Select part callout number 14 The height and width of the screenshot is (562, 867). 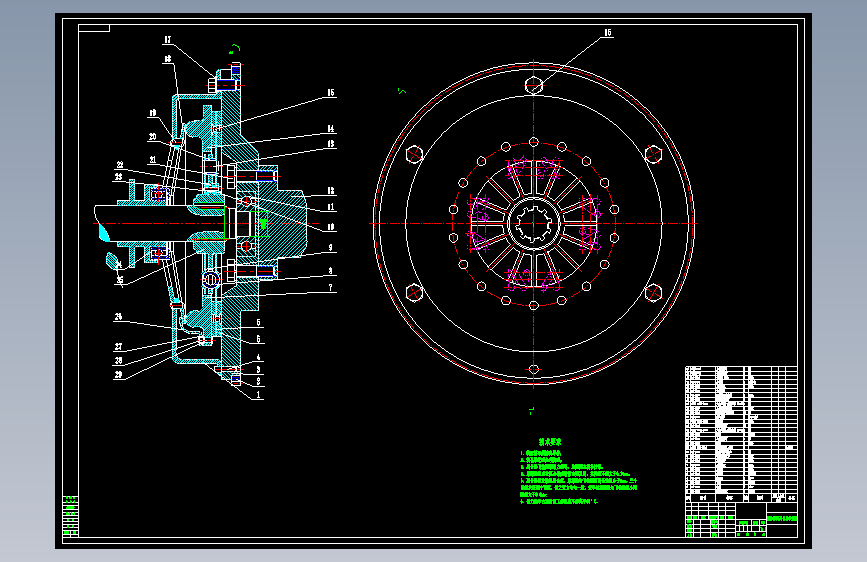pos(331,129)
